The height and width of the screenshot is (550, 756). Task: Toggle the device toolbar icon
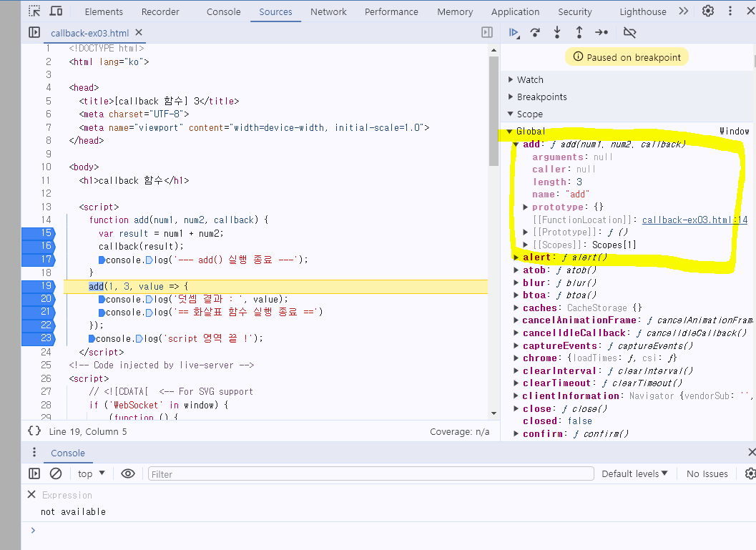pos(57,11)
